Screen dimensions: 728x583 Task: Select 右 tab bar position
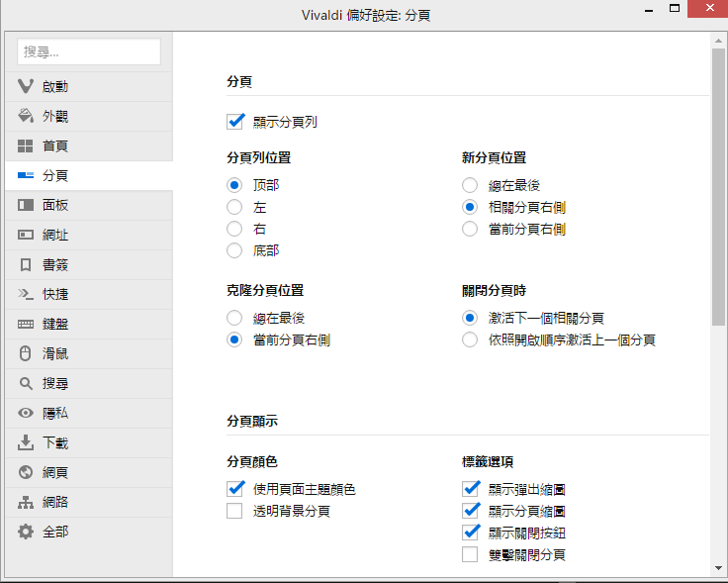(x=234, y=229)
